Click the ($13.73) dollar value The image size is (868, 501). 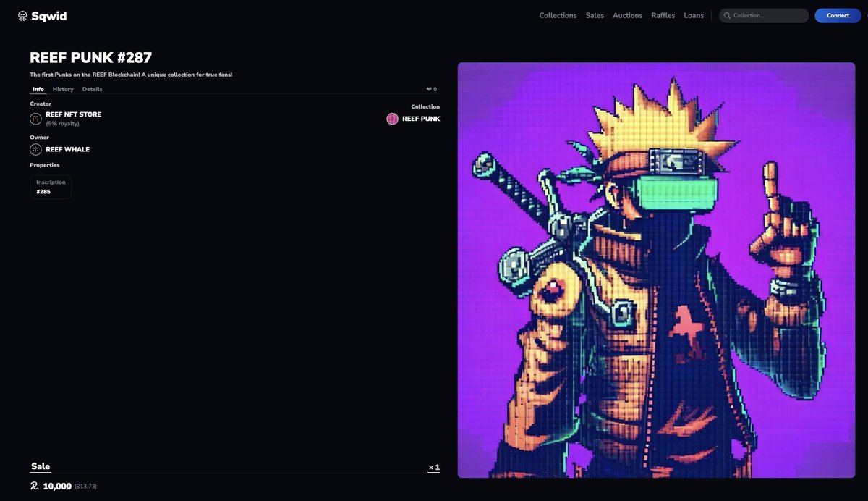click(85, 487)
